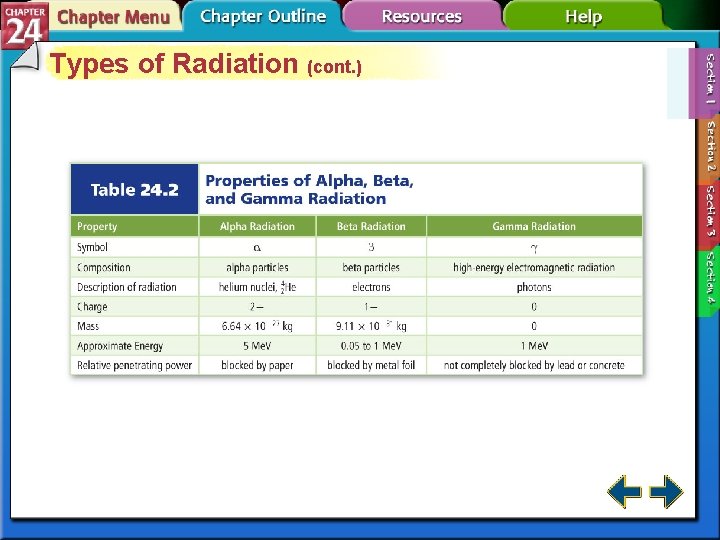Click the Mass row label

coord(88,326)
